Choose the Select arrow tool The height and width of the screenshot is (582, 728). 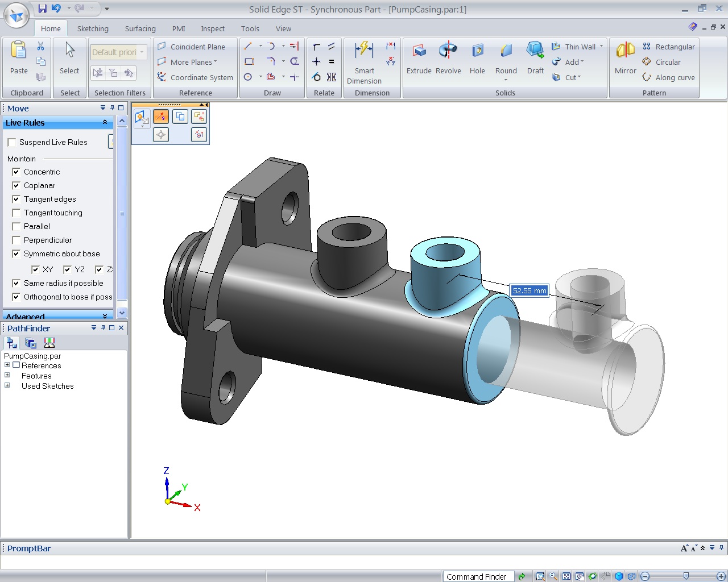69,57
